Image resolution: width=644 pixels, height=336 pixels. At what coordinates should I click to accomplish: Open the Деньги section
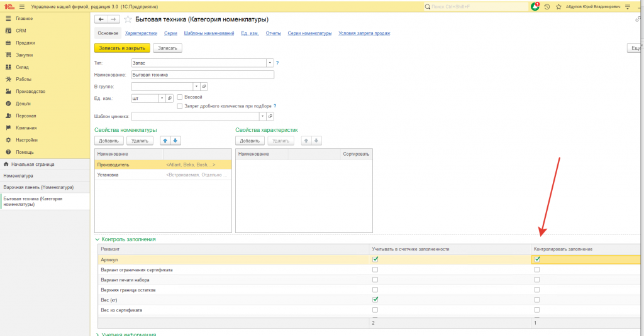pyautogui.click(x=23, y=104)
